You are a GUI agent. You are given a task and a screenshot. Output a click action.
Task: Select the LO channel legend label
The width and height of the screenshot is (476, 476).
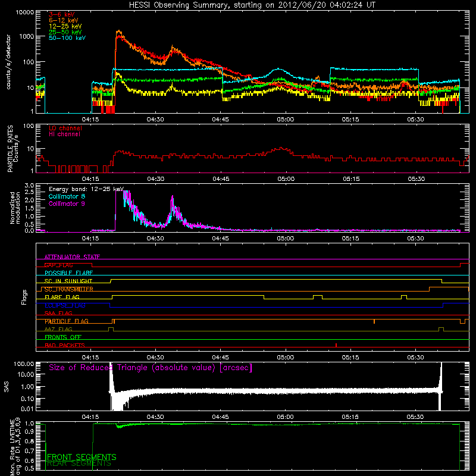tap(65, 128)
